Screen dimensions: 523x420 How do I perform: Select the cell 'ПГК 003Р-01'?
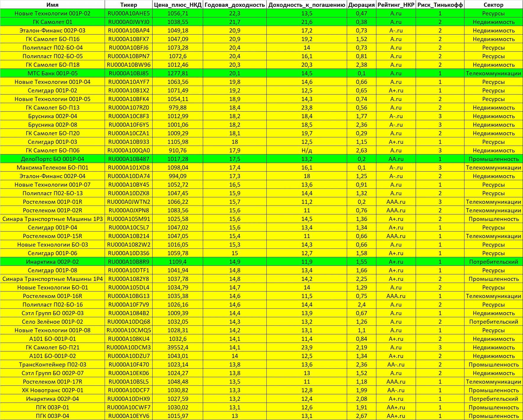[53, 407]
